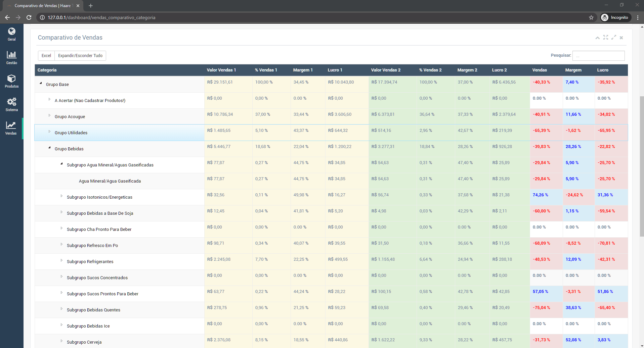The image size is (644, 348).
Task: Collapse the Comparativo de Vendas panel with chevron
Action: coord(597,38)
